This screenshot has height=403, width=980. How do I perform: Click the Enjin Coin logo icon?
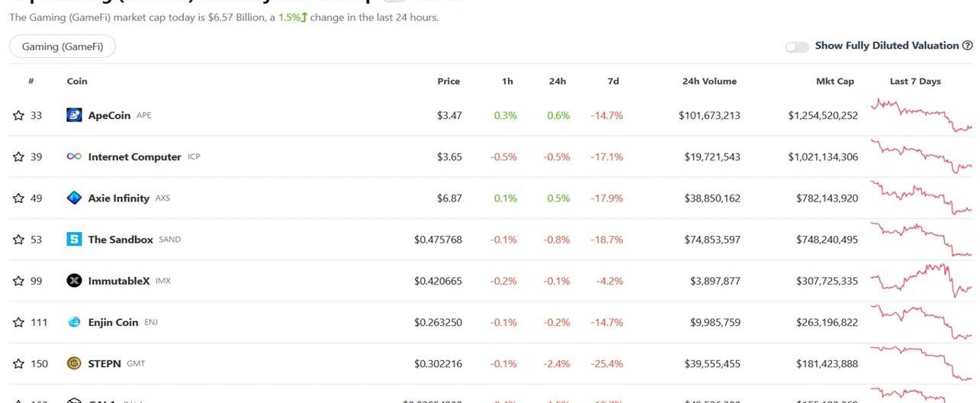pyautogui.click(x=74, y=322)
